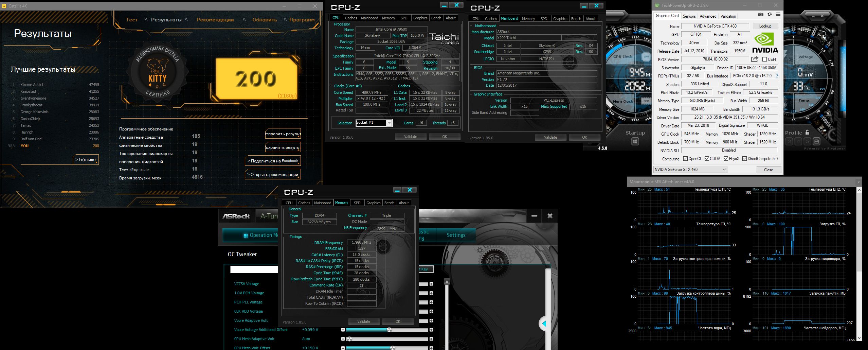Click the Xtreme Addict leaderboard entry

[x=55, y=85]
